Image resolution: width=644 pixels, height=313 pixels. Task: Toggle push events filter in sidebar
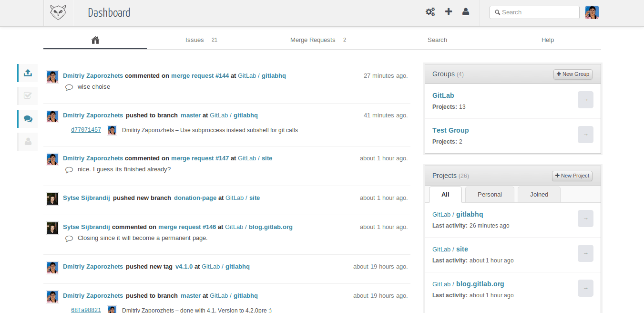(x=28, y=73)
